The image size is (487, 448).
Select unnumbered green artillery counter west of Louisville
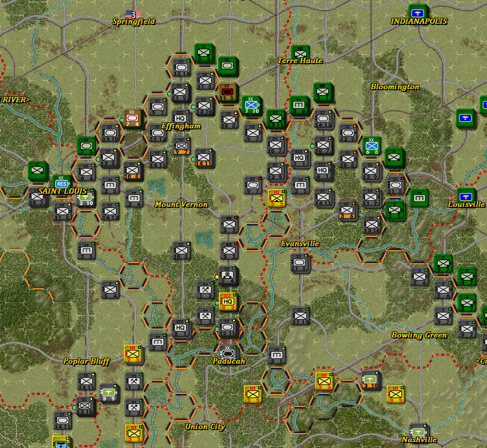coord(419,198)
